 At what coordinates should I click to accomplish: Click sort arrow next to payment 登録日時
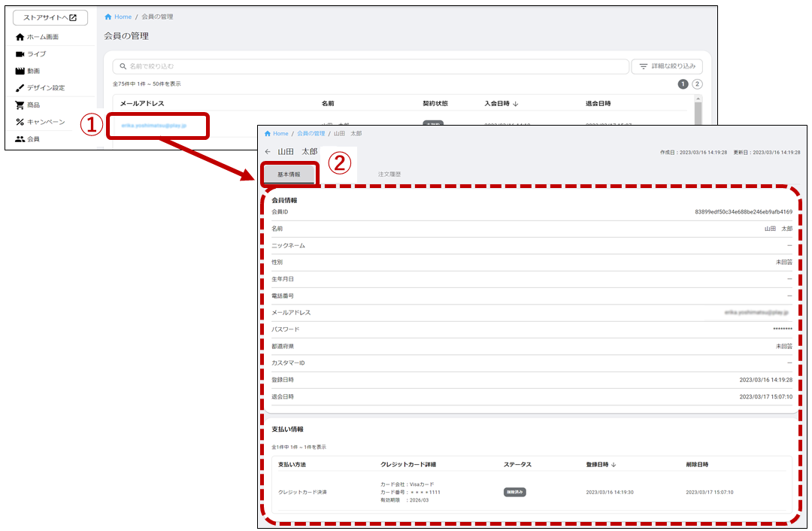(x=614, y=465)
